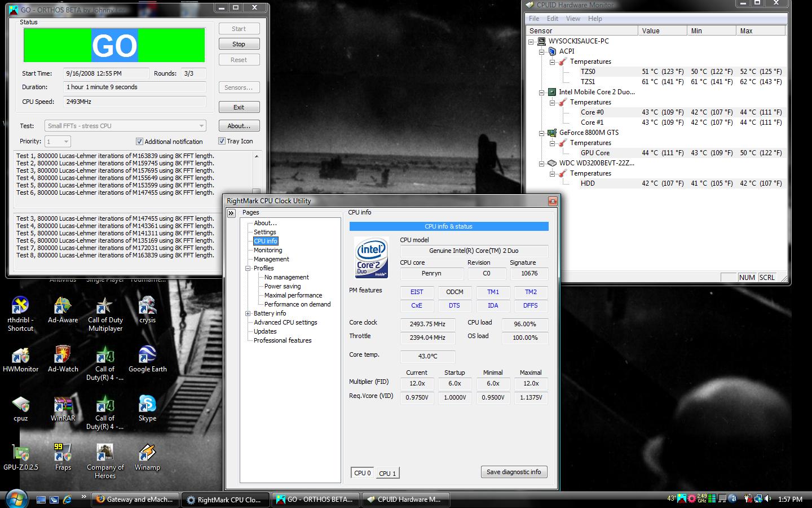The width and height of the screenshot is (812, 508).
Task: Open the File menu in Hardware Monitor
Action: pyautogui.click(x=534, y=19)
